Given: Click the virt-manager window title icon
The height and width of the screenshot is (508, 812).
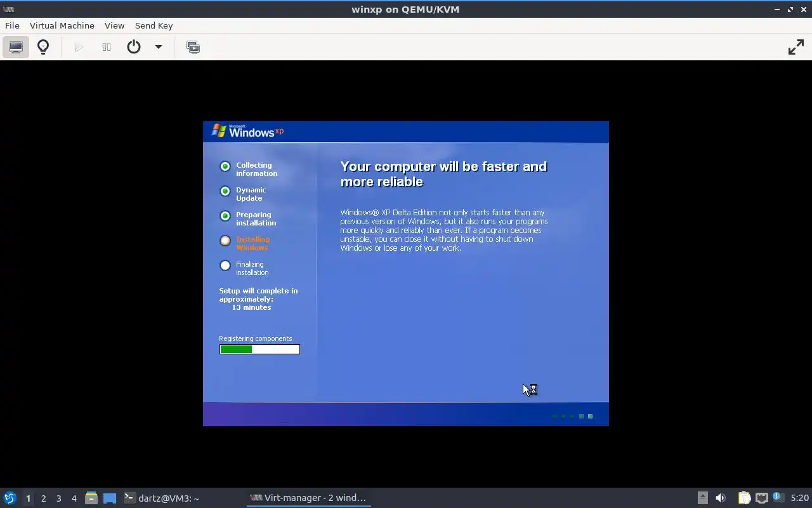Looking at the screenshot, I should (9, 10).
